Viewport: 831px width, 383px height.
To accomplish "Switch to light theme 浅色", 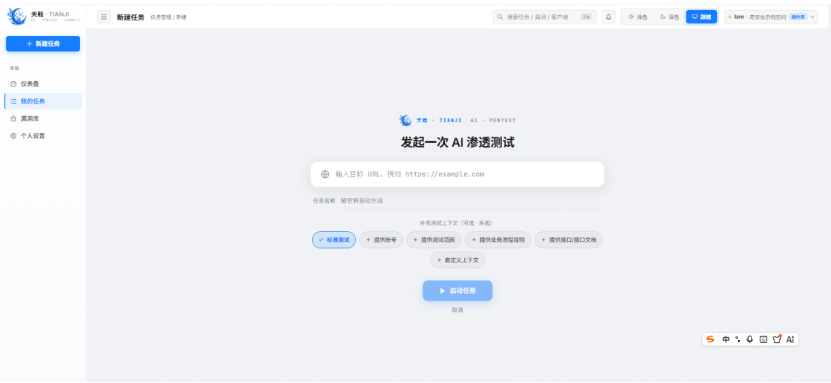I will click(x=638, y=17).
